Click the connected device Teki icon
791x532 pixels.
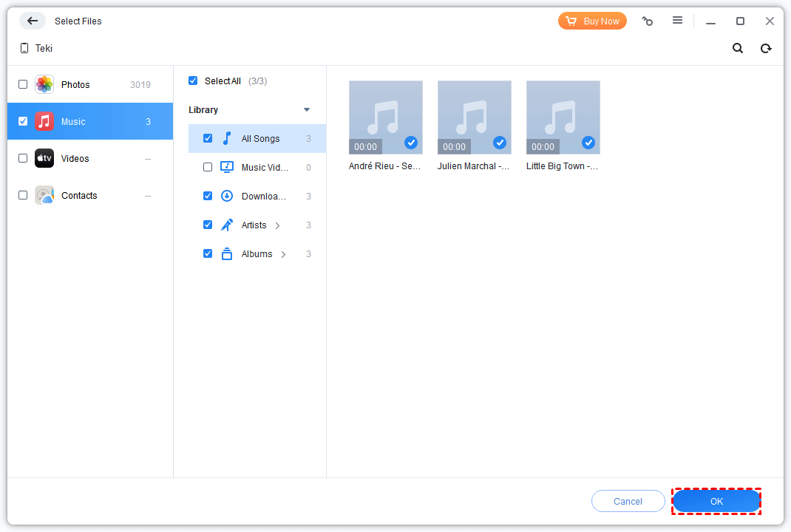coord(24,47)
